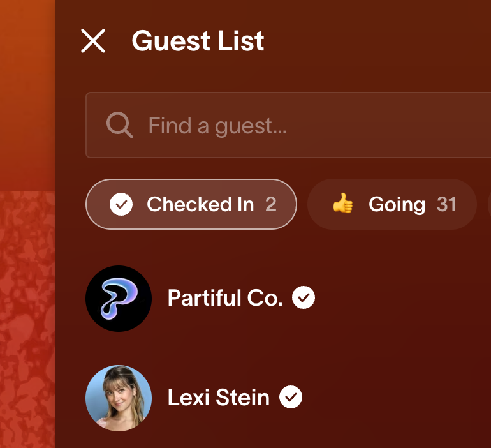Switch to the Going filter tab
Screen dimensions: 491x448
point(392,204)
